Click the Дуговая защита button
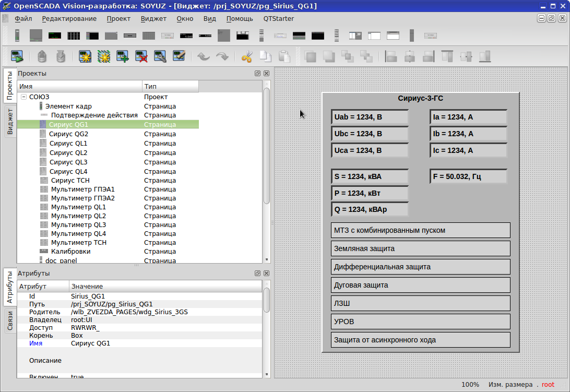This screenshot has height=392, width=570. tap(420, 285)
